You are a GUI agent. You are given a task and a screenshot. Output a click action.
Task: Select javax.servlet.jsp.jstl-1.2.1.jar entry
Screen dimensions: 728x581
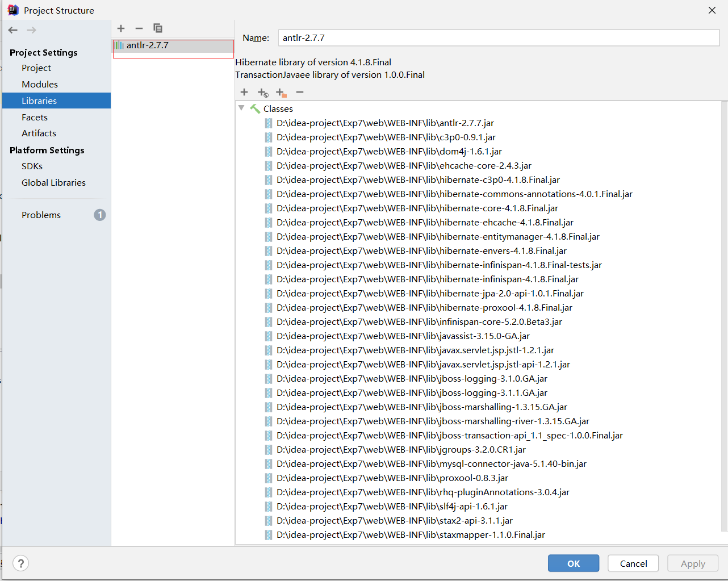coord(415,350)
